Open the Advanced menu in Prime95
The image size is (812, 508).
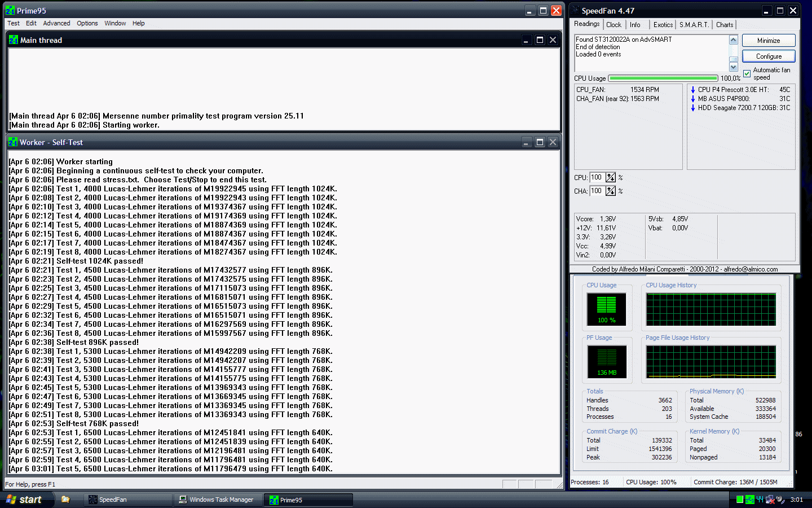click(x=56, y=23)
